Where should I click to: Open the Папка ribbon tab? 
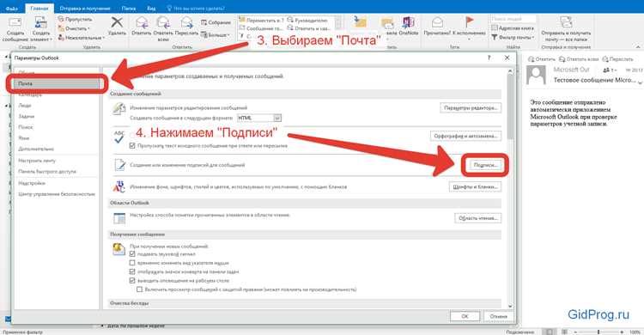[x=129, y=9]
